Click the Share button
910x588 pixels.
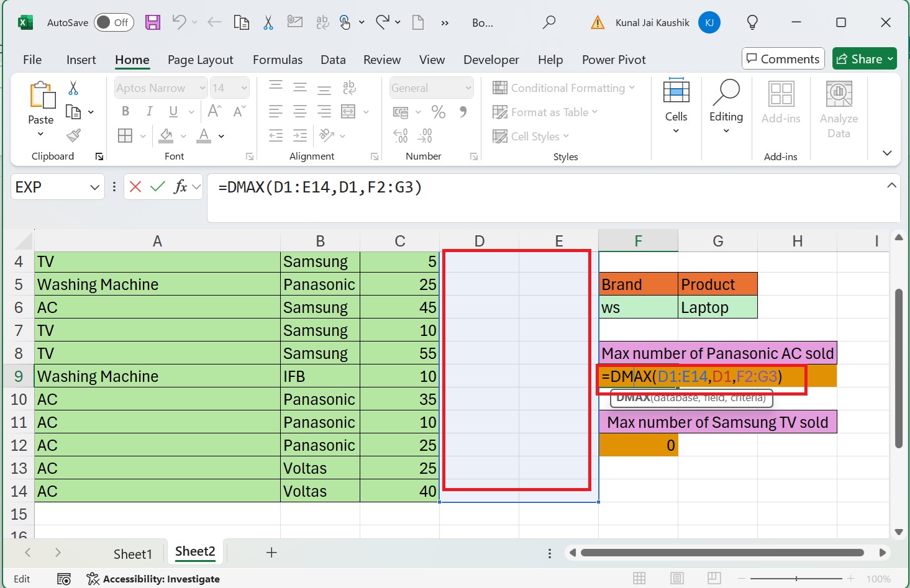click(864, 59)
